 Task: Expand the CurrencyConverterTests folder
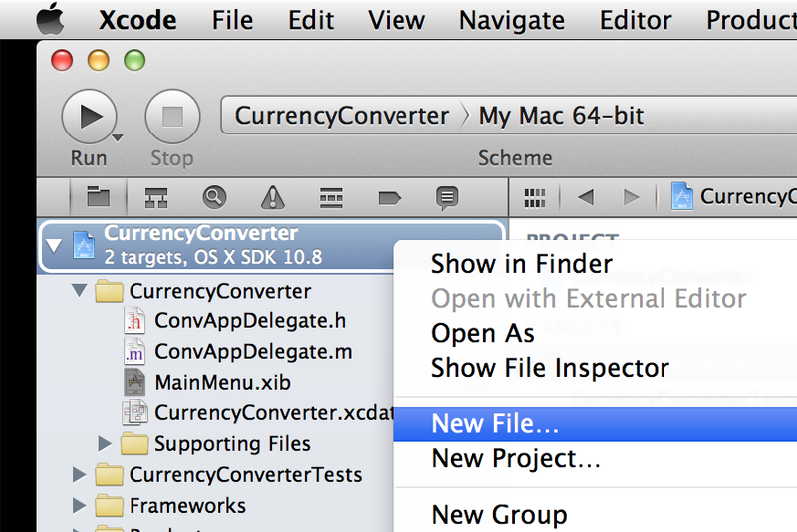coord(80,475)
